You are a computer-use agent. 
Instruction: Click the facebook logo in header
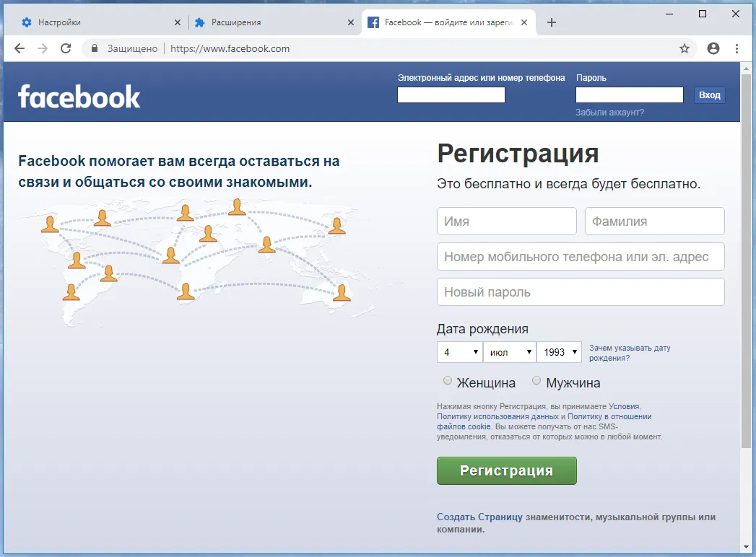pos(79,97)
